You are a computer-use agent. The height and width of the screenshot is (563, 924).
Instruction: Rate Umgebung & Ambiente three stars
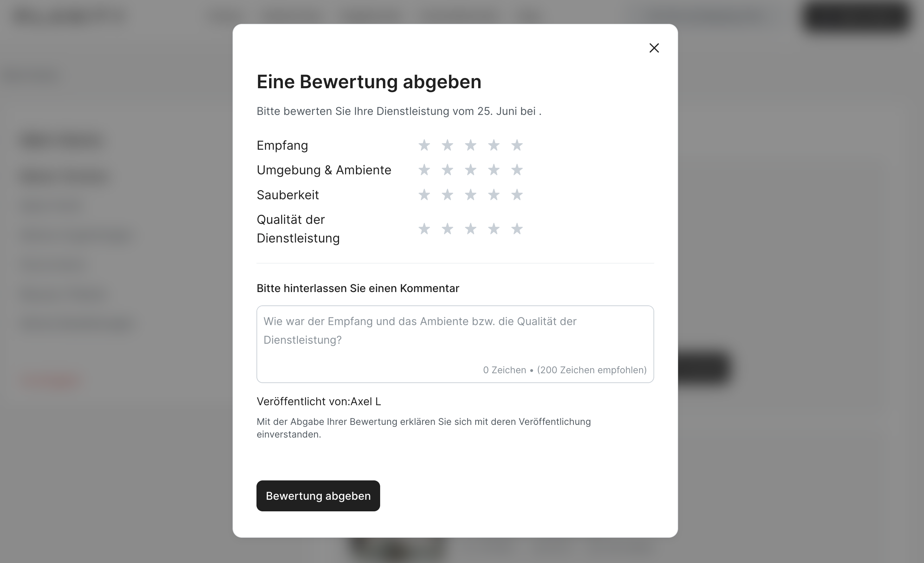(471, 170)
